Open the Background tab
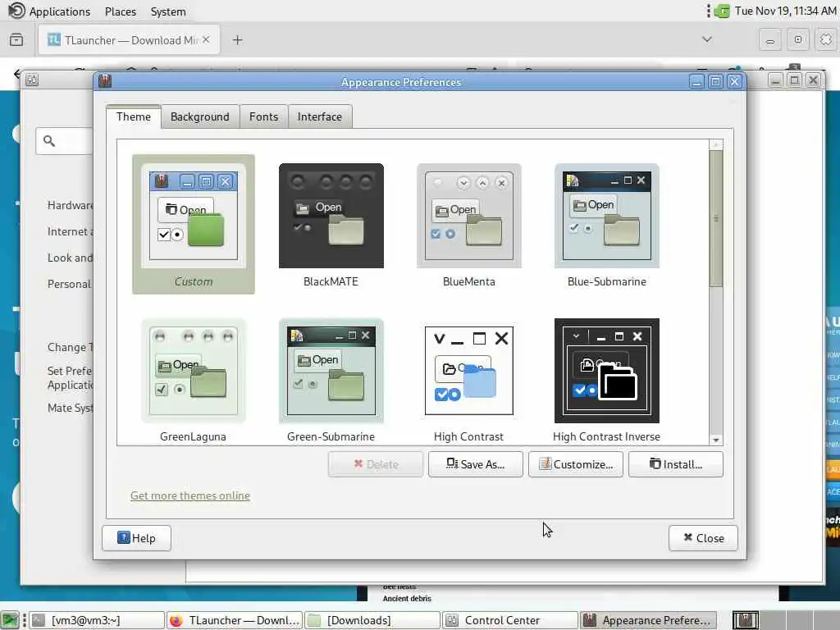 point(200,116)
